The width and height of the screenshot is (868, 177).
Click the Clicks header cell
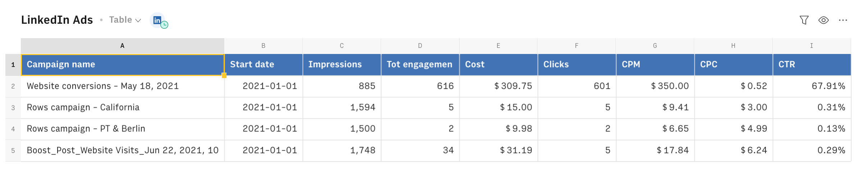tap(577, 65)
